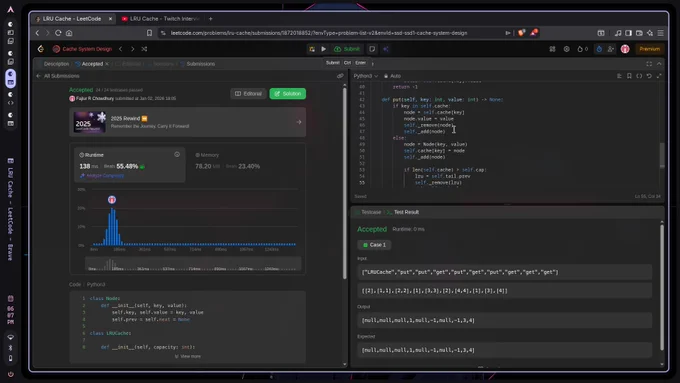Expand code with View more
Viewport: 680px width, 383px height.
tap(188, 356)
